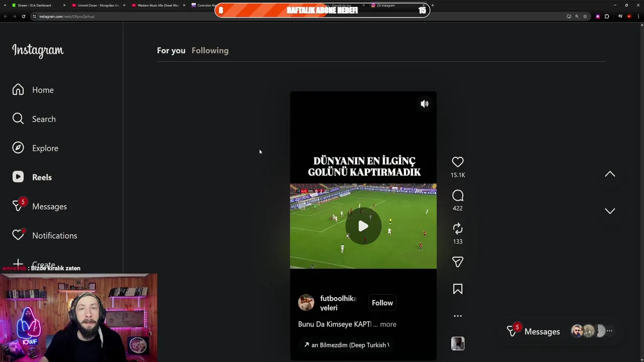
Task: Reload the Instagram page
Action: pyautogui.click(x=23, y=17)
